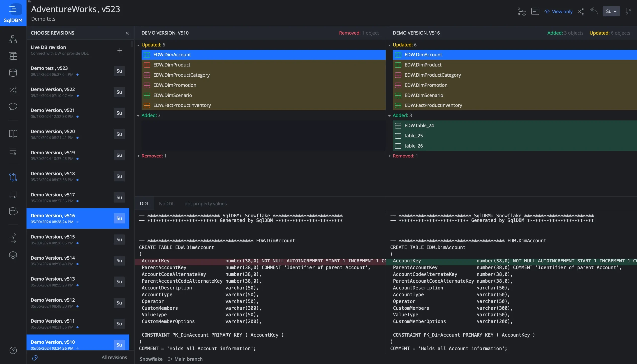637x364 pixels.
Task: Select EDW.DimProductCategory in V510 pane
Action: pyautogui.click(x=264, y=75)
